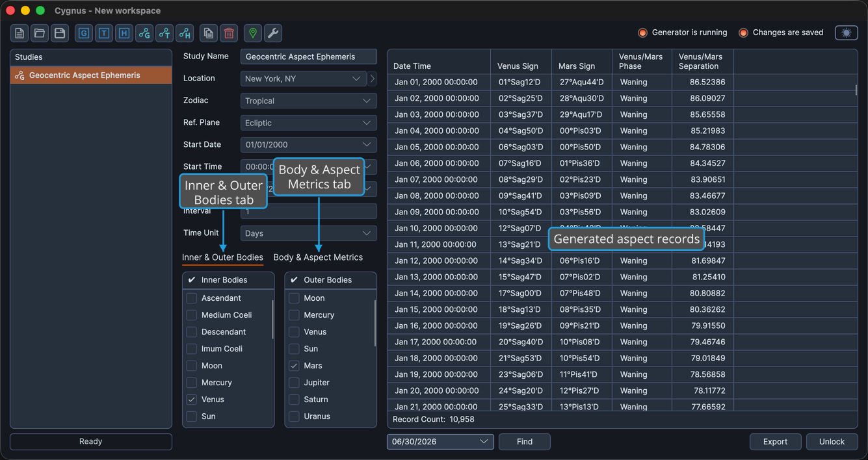
Task: Open the Start Date picker 01/01/2000
Action: [308, 145]
